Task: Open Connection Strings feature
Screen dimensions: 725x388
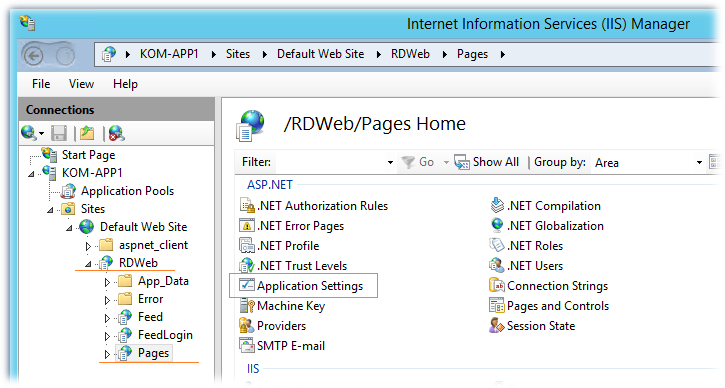Action: pyautogui.click(x=549, y=286)
